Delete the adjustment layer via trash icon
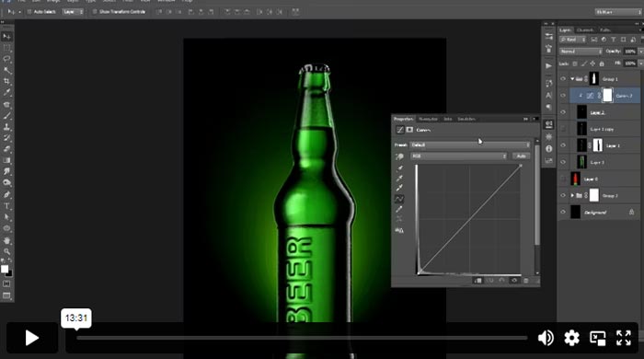Screen dimensions: 644x359 coord(525,281)
